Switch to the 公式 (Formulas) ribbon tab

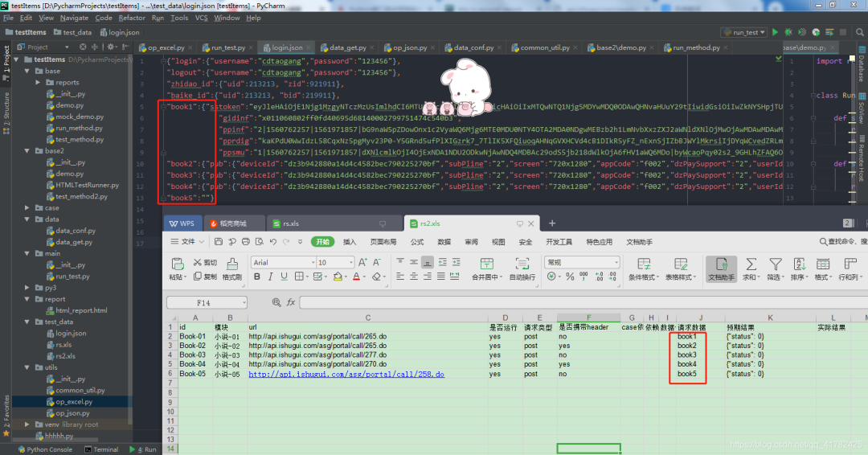pyautogui.click(x=417, y=242)
